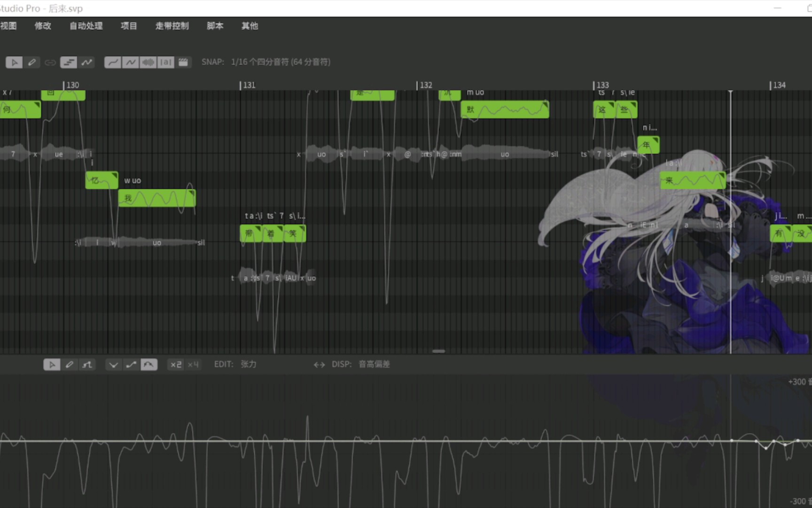Image resolution: width=812 pixels, height=508 pixels.
Task: Select the 笑 note
Action: [x=295, y=233]
